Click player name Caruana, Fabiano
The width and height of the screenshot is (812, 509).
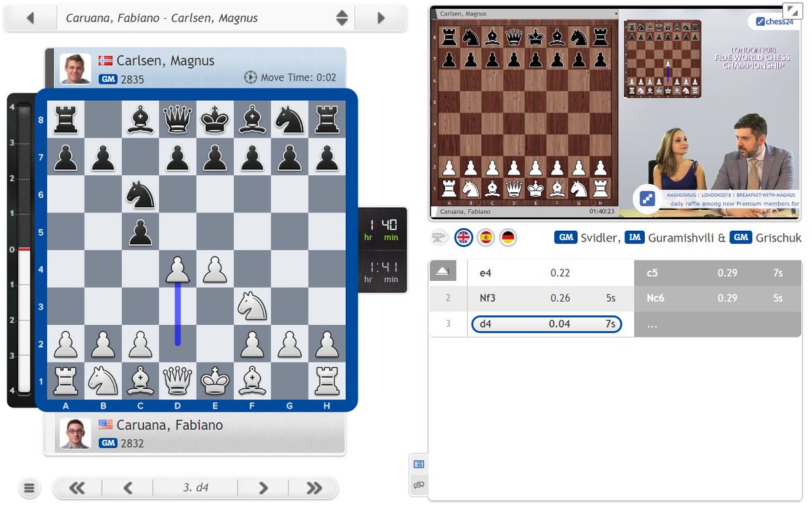[x=169, y=425]
